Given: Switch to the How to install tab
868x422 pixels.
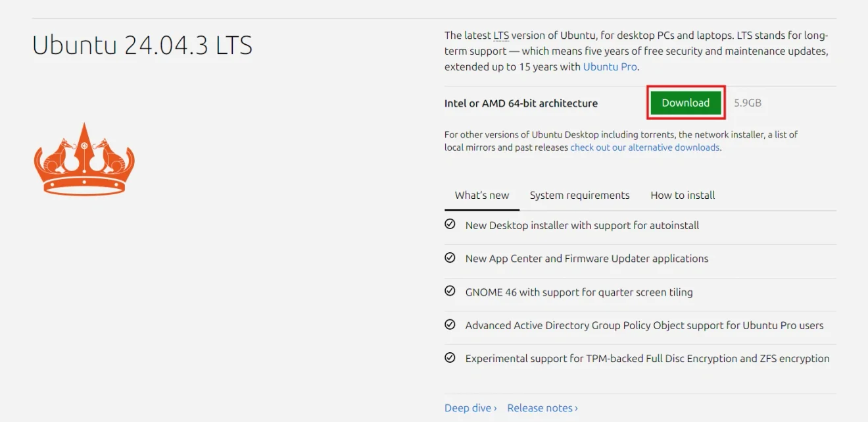Looking at the screenshot, I should tap(683, 196).
